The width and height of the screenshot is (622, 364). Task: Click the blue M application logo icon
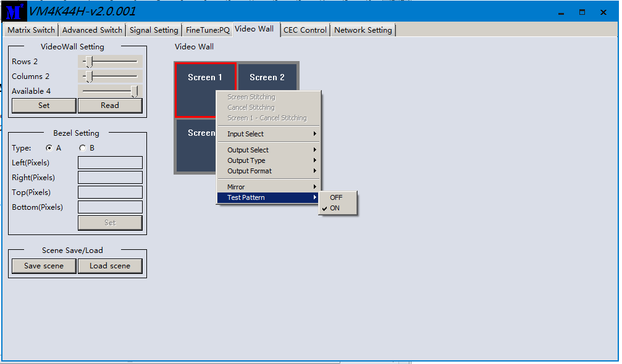[x=15, y=11]
